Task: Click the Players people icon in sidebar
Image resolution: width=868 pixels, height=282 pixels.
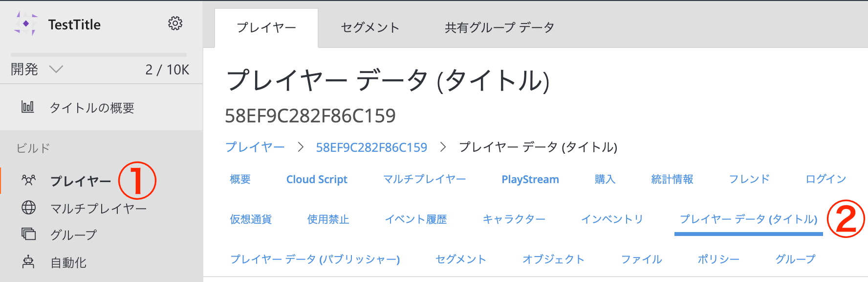Action: pos(29,180)
